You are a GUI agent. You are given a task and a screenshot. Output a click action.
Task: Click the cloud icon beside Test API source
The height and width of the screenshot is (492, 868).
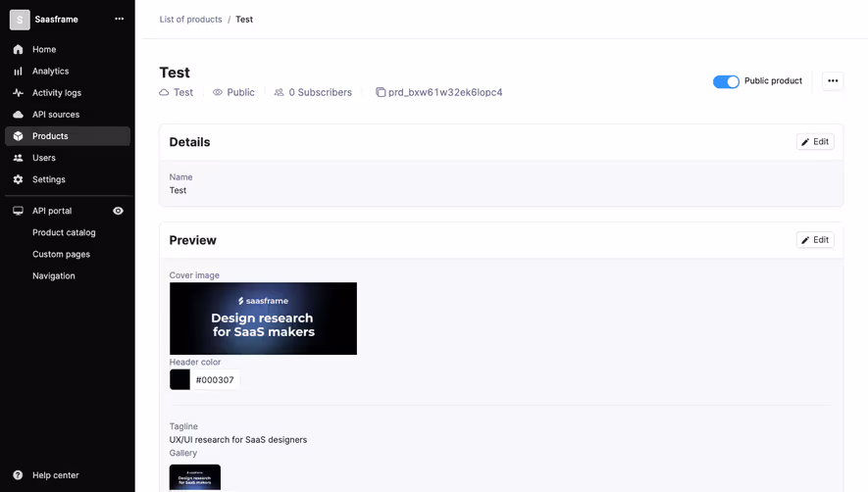point(164,92)
